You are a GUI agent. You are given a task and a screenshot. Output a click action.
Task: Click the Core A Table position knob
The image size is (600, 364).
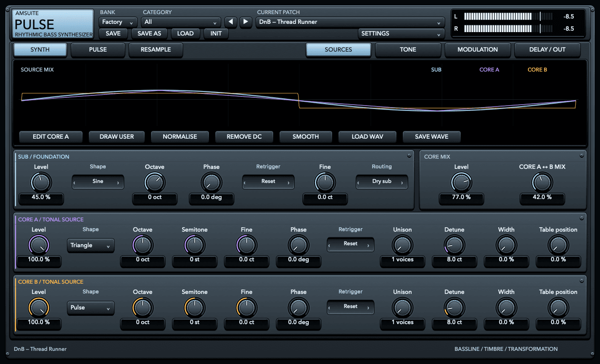coord(558,245)
